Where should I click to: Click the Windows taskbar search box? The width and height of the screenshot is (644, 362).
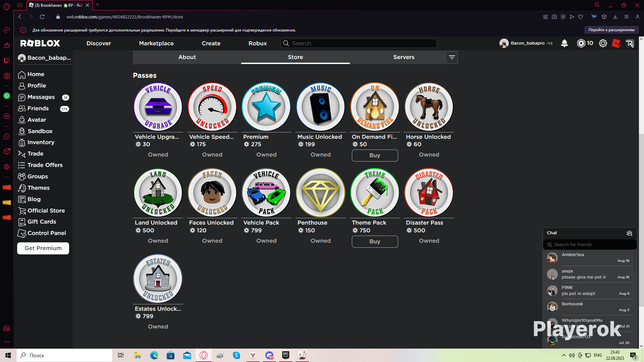64,355
